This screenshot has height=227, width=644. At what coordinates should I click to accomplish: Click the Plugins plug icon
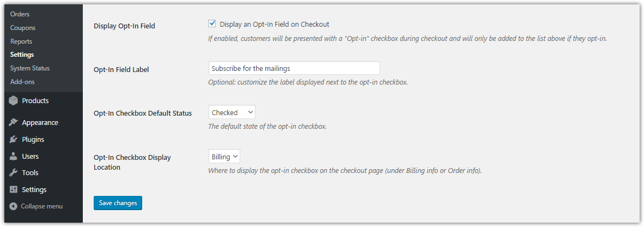click(x=14, y=140)
